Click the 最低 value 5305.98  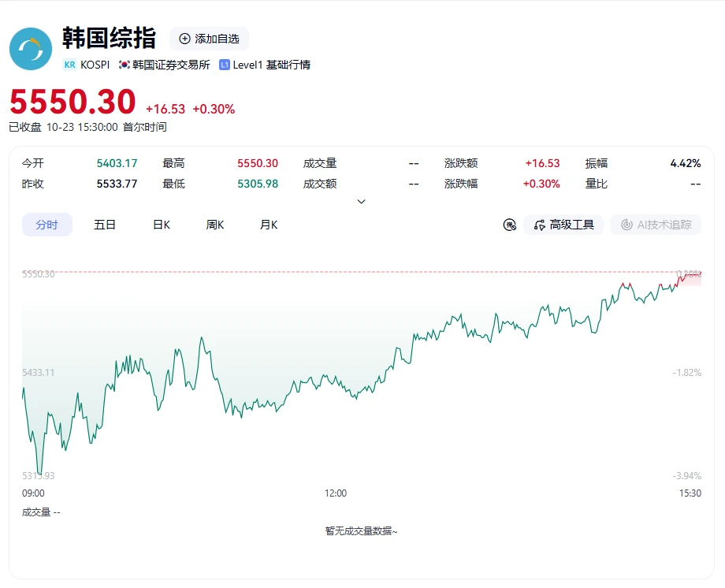coord(258,184)
